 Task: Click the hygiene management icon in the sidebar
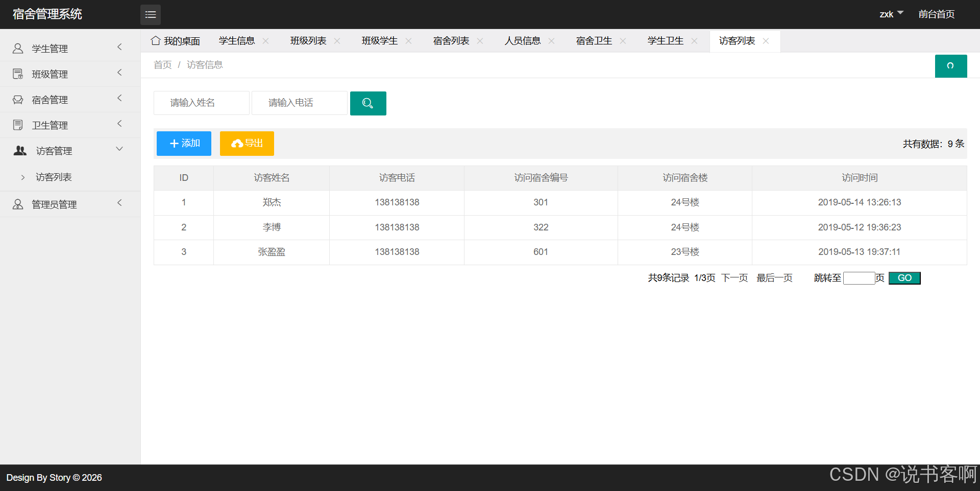click(x=18, y=125)
